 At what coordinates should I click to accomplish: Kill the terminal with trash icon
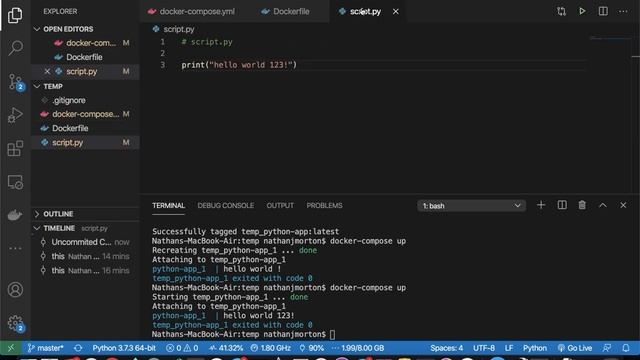tap(582, 205)
